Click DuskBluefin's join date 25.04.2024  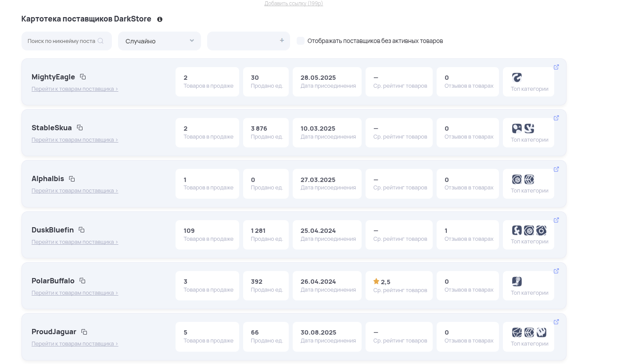318,231
